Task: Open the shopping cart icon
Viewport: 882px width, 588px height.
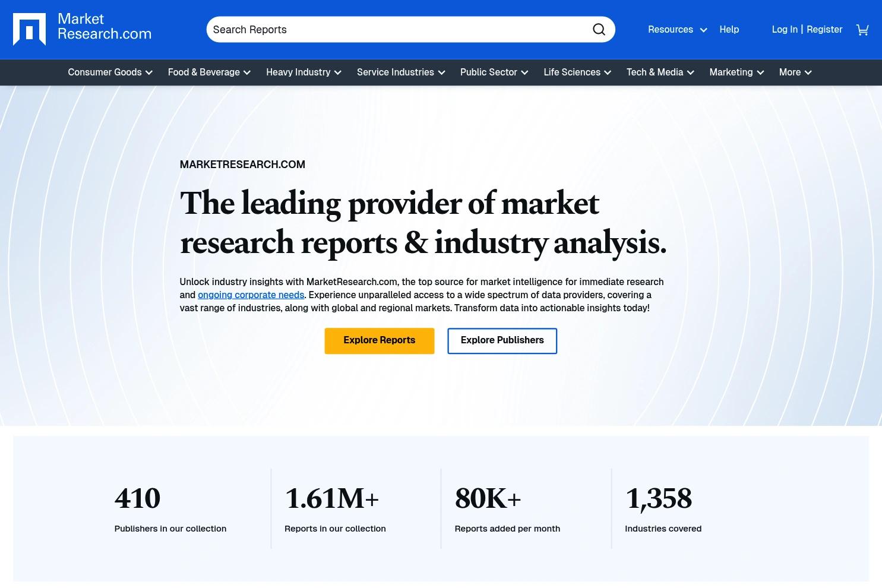Action: point(862,30)
